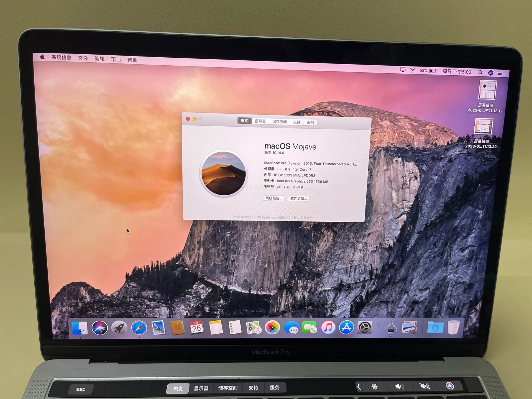Minimize the About This Mac window
The height and width of the screenshot is (399, 532).
point(195,119)
